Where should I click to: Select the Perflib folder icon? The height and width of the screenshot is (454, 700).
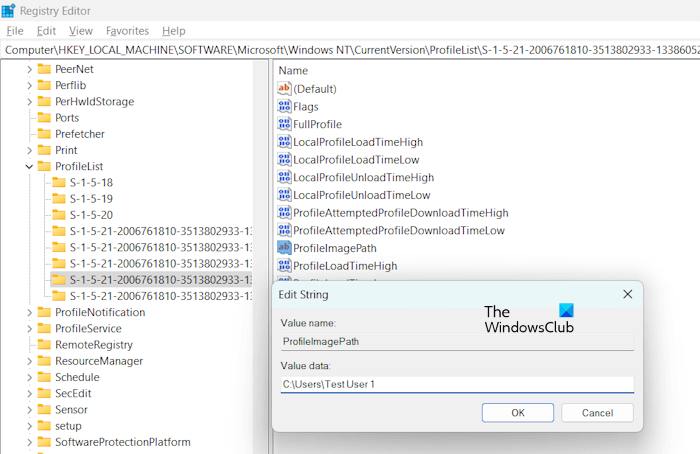[x=44, y=85]
